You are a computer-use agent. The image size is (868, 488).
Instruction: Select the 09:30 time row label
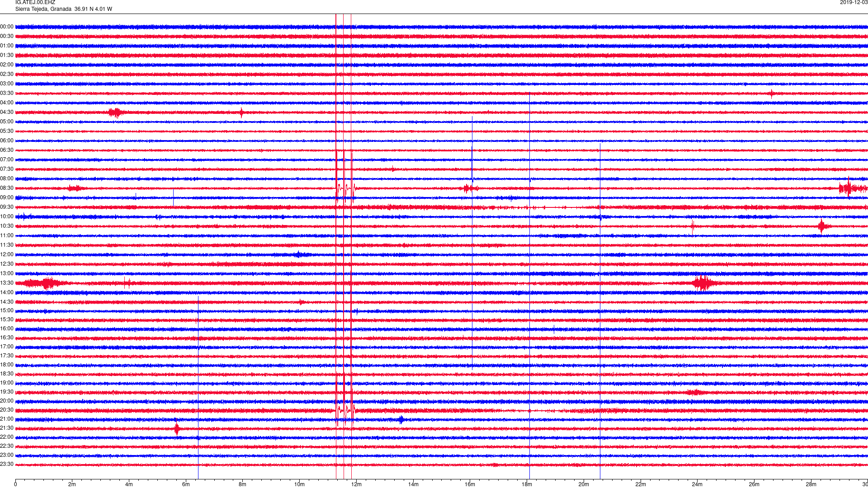coord(7,207)
